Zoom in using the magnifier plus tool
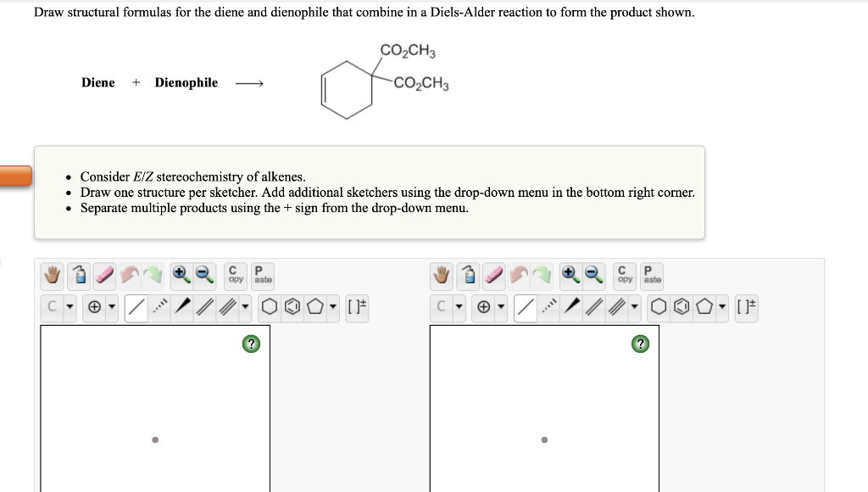 point(179,274)
